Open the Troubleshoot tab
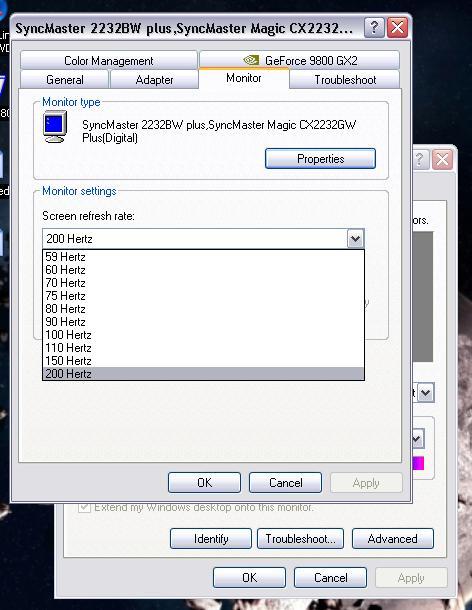 point(345,80)
